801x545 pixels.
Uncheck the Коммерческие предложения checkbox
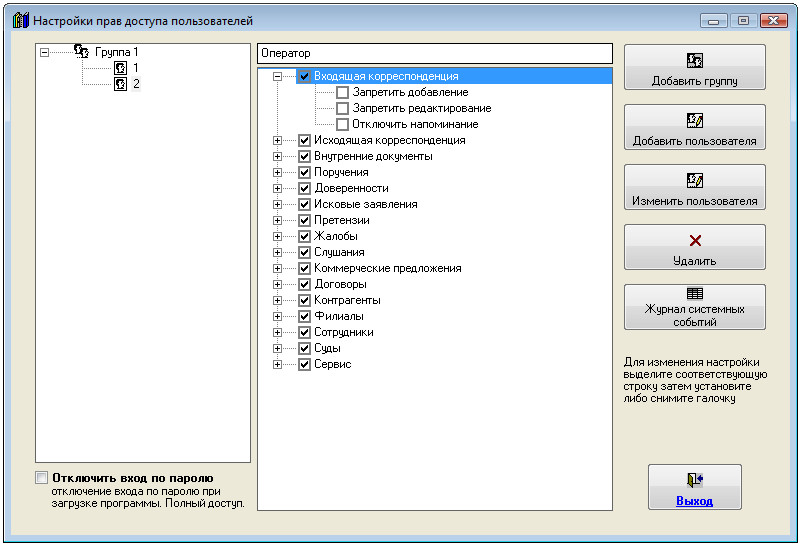pos(304,268)
